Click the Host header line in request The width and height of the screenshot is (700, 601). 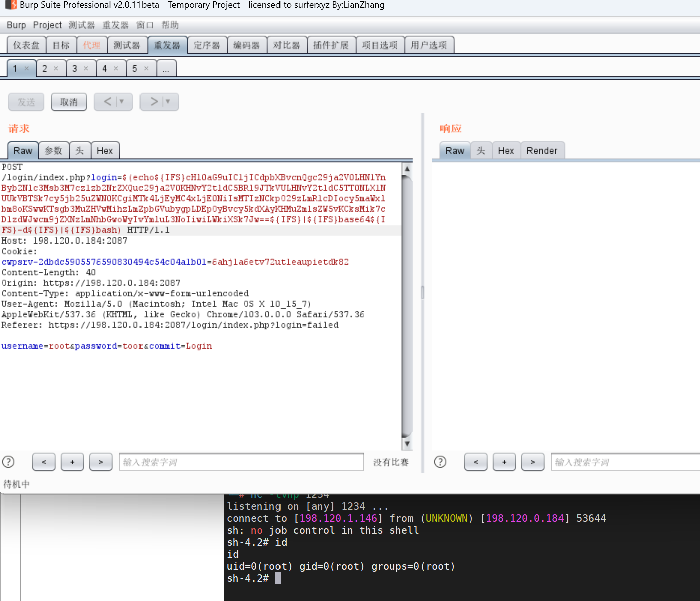pyautogui.click(x=64, y=241)
